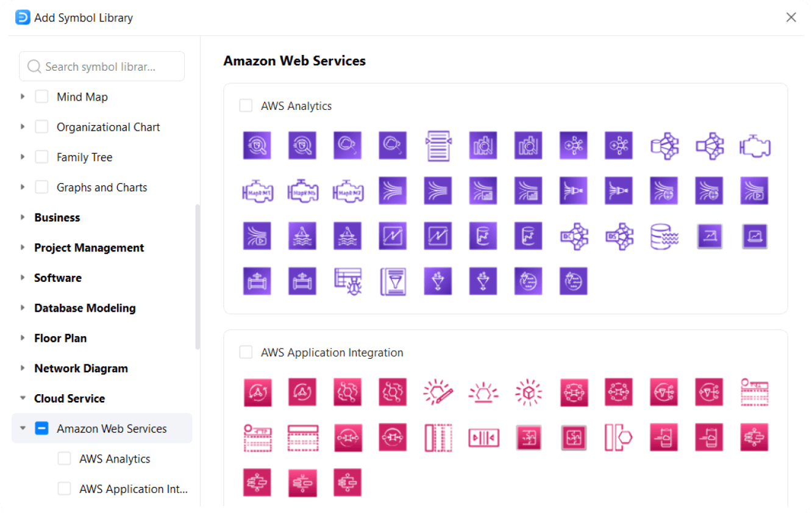The width and height of the screenshot is (812, 515).
Task: Select the rectangle with hexagon symbol
Action: (x=619, y=438)
